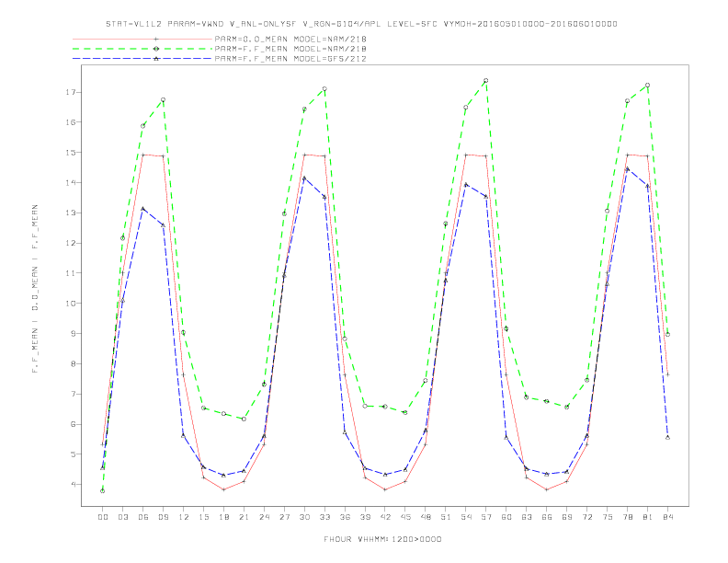Click x-axis tick label 45
This screenshot has height=563, width=728.
point(405,517)
